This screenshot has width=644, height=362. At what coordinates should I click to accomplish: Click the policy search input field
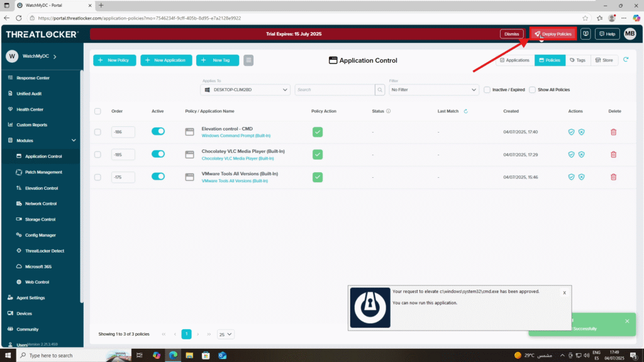click(x=335, y=90)
